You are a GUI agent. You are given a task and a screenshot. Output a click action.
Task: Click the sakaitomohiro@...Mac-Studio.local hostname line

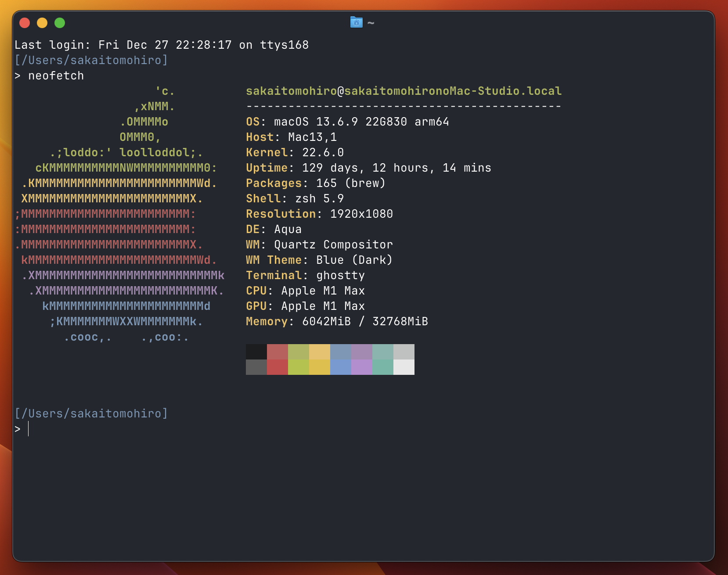[404, 91]
